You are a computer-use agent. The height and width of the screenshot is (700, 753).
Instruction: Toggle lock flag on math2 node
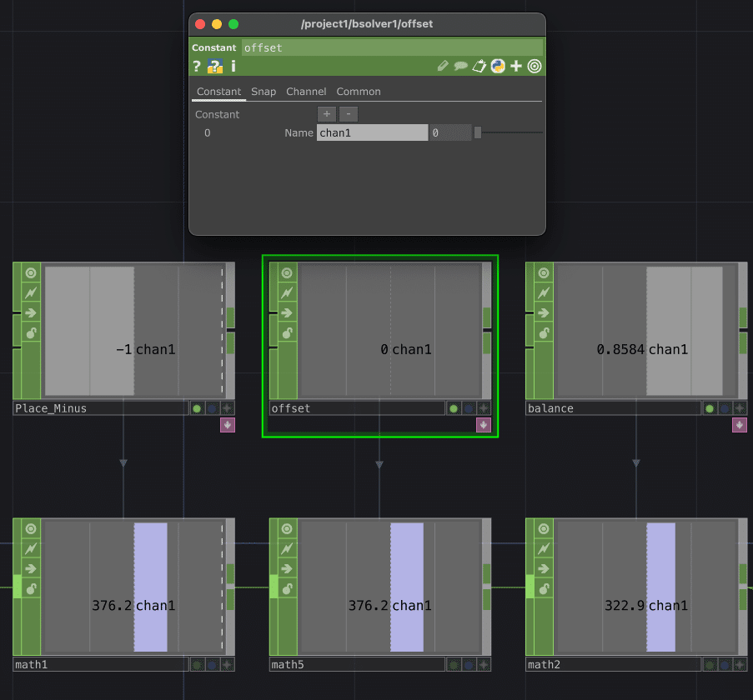click(x=544, y=588)
